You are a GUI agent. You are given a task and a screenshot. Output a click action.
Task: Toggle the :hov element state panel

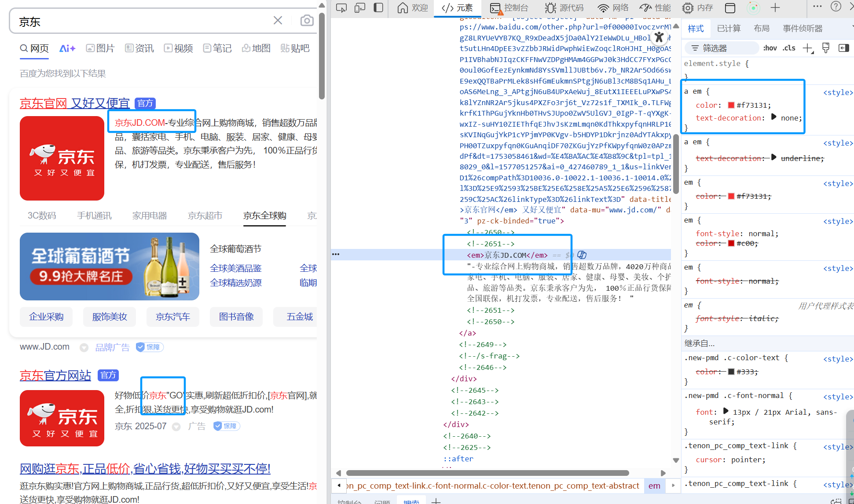coord(770,48)
